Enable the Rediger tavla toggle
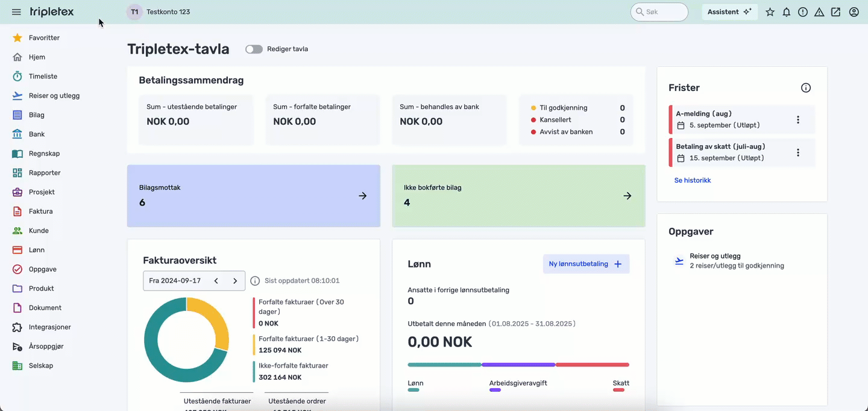 254,49
